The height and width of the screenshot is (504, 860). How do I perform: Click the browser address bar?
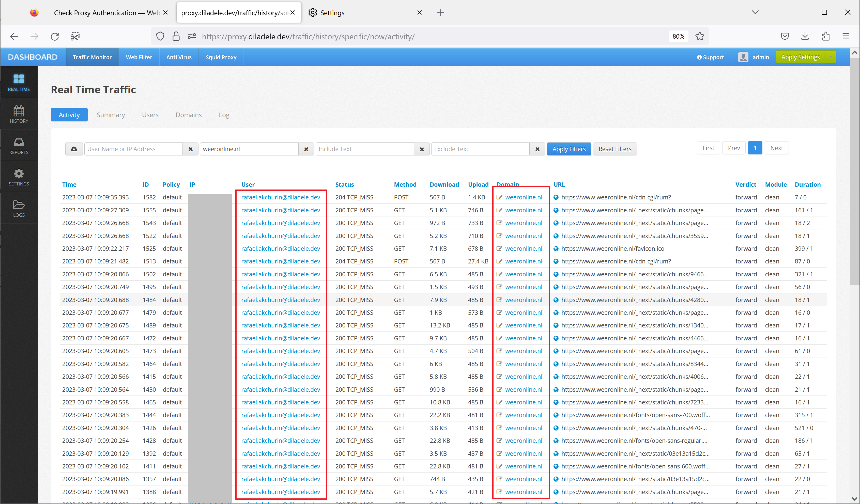click(430, 37)
